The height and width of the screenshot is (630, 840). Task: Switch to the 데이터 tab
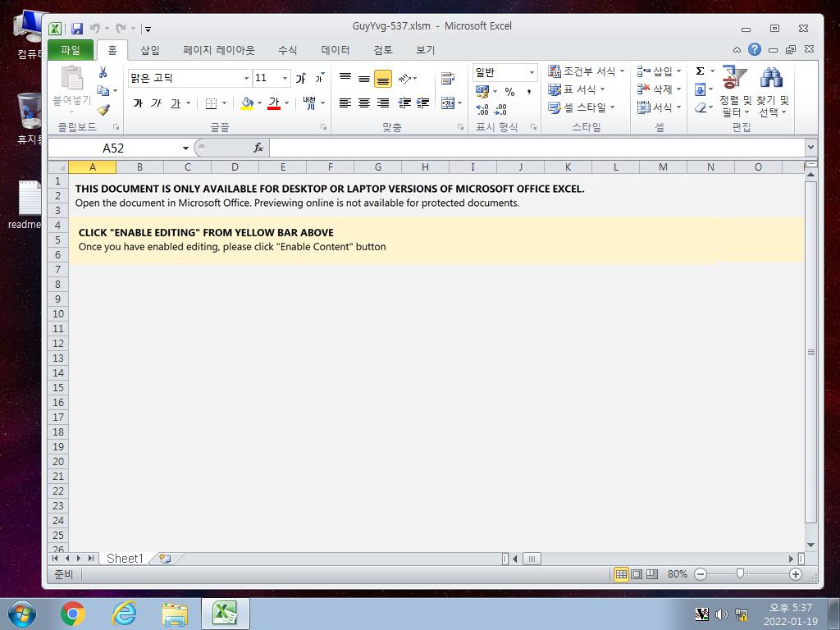[x=336, y=50]
